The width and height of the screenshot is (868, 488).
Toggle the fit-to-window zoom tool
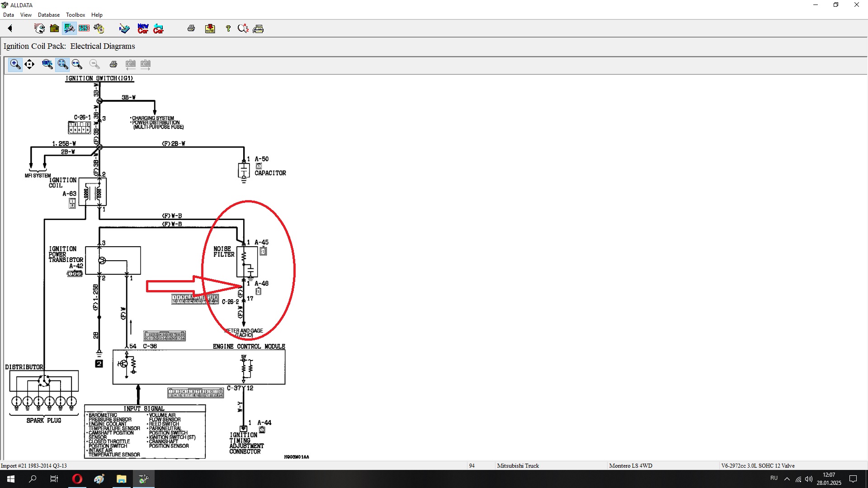tap(62, 64)
